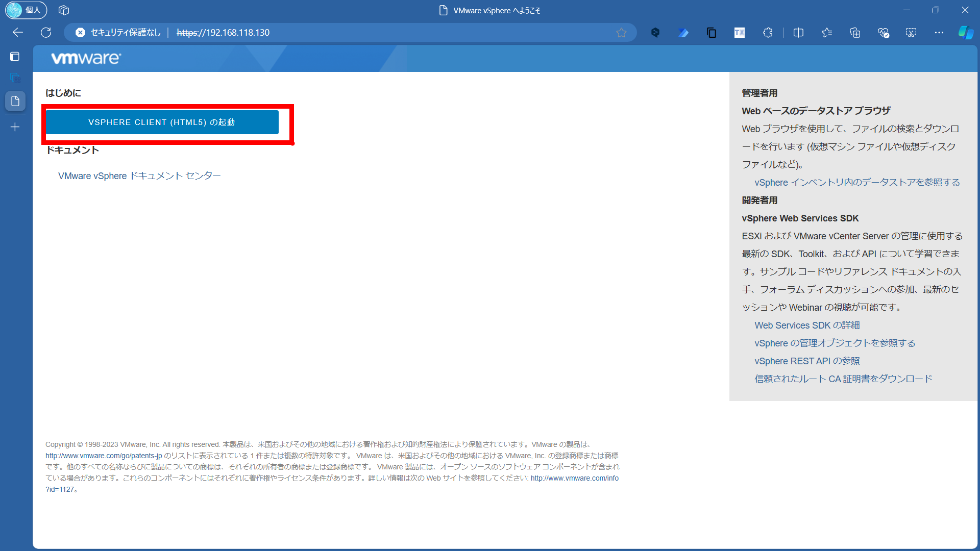Open the favorites list icon
Image resolution: width=980 pixels, height=551 pixels.
(x=827, y=33)
